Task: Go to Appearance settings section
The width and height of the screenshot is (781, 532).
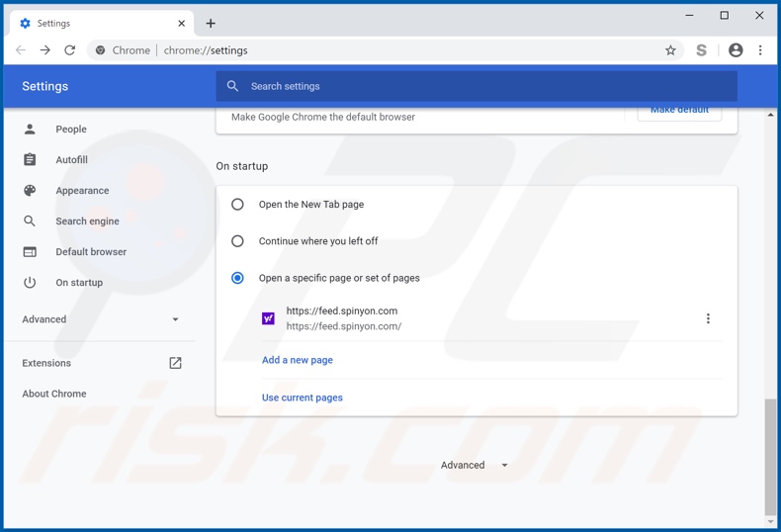Action: [82, 190]
